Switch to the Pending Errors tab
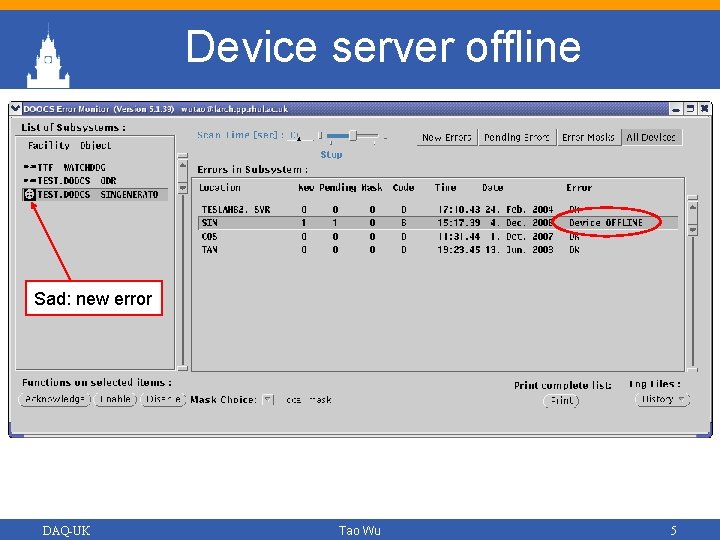Viewport: 720px width, 540px height. (517, 137)
